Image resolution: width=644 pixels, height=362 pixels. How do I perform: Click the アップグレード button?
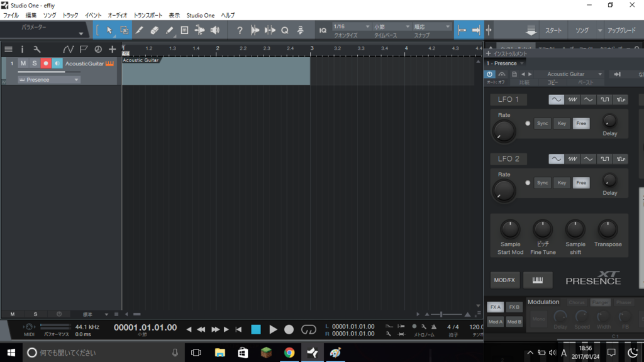tap(622, 30)
